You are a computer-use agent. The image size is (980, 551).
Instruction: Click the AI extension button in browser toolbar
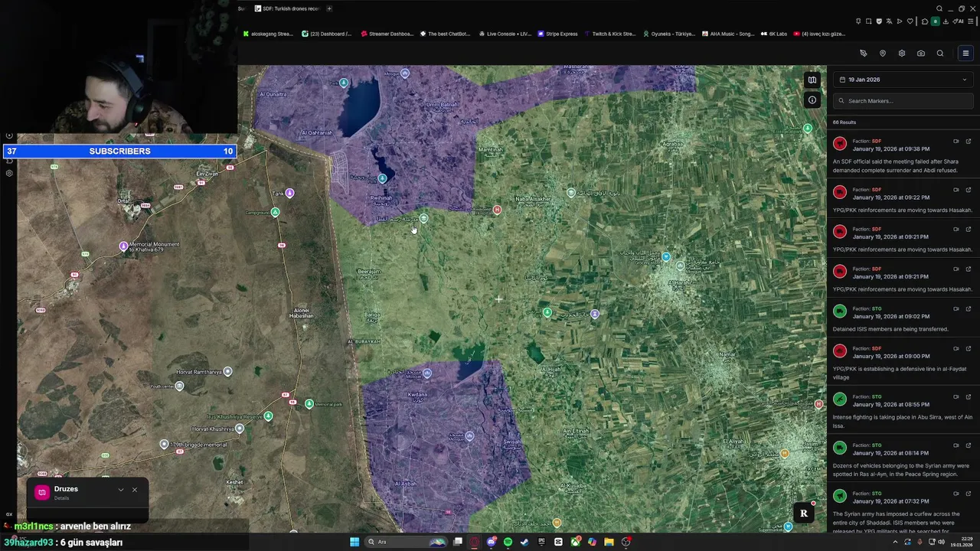(958, 21)
